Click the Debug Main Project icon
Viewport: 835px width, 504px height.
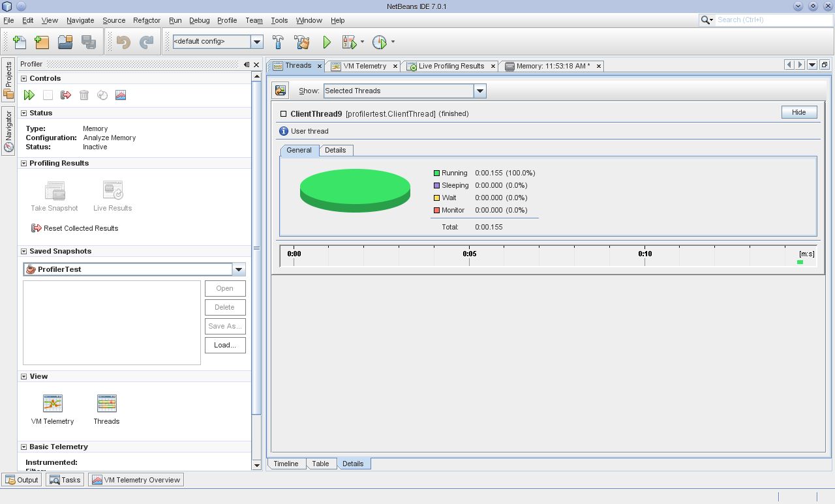pos(350,42)
